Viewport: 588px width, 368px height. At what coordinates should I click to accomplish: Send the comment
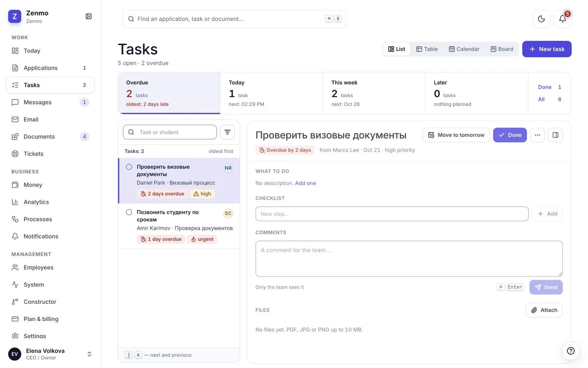[x=546, y=287]
